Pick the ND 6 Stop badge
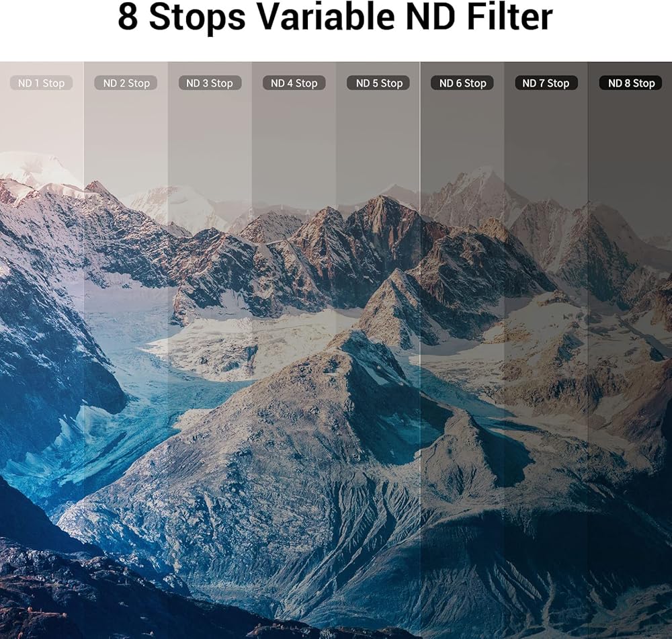This screenshot has height=639, width=672. pos(462,83)
